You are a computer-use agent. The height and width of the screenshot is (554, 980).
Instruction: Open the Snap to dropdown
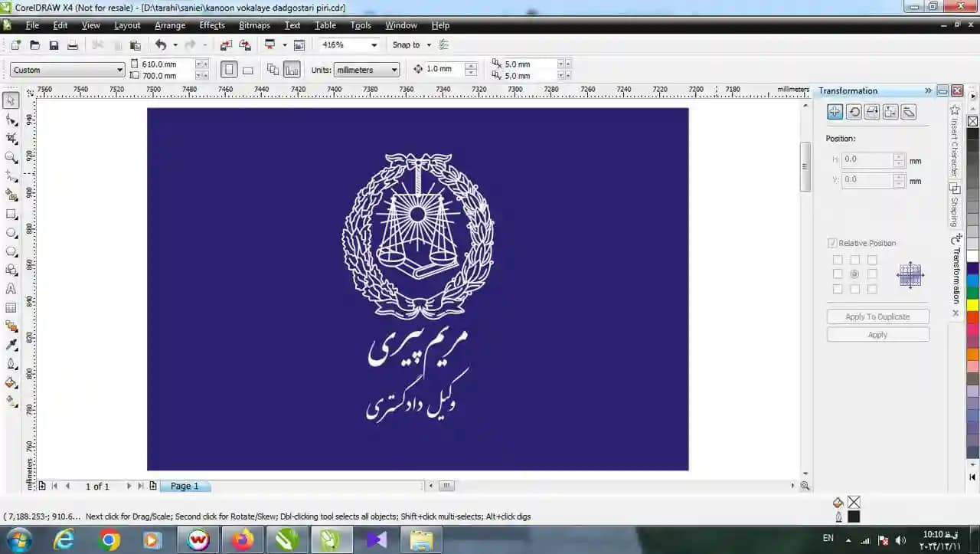(x=429, y=45)
